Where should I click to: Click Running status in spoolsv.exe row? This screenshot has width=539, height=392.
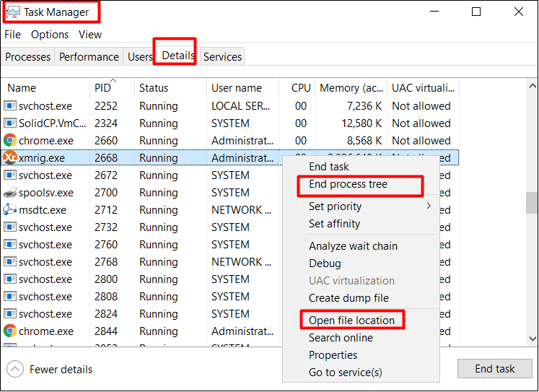(159, 193)
